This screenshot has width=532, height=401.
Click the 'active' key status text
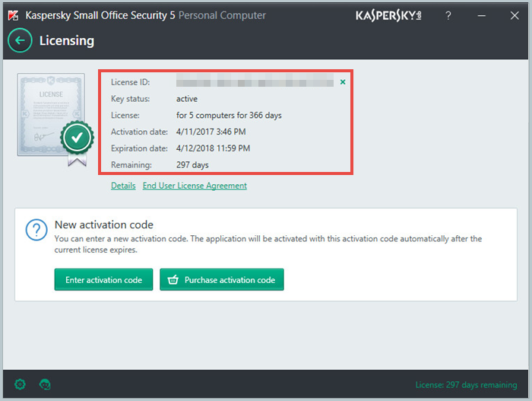coord(187,99)
